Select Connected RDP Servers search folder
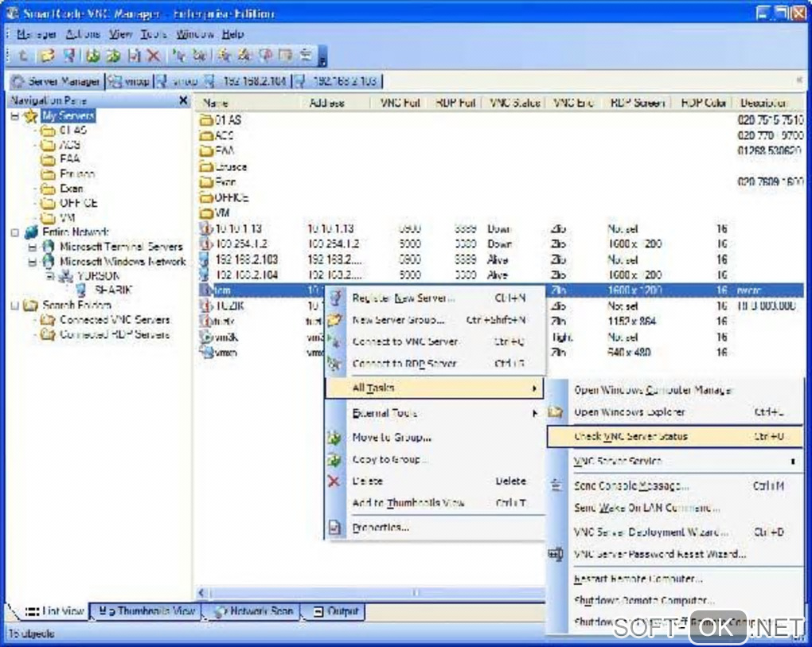The width and height of the screenshot is (812, 647). coord(115,335)
